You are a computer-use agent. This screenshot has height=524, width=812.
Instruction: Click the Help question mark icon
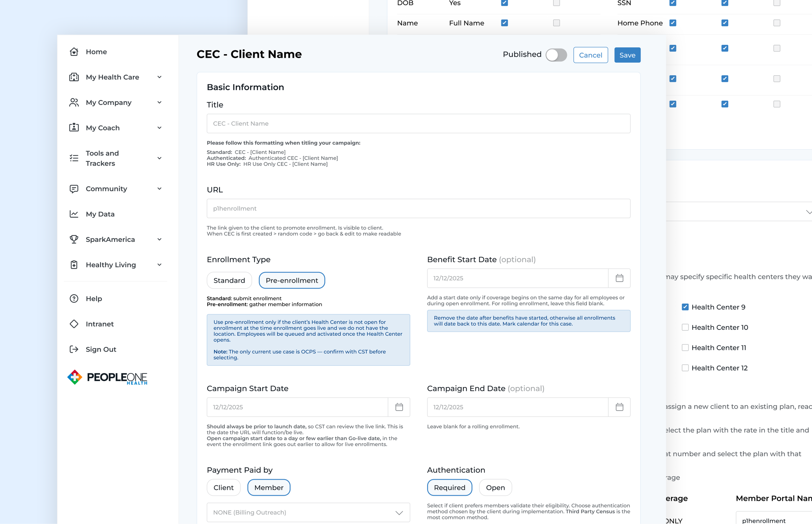click(74, 298)
